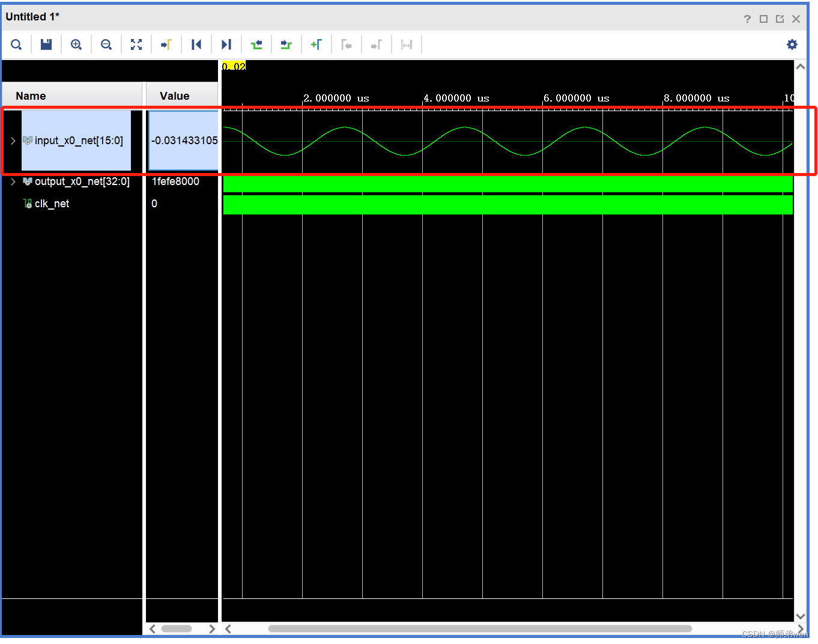The height and width of the screenshot is (644, 818).
Task: Apply Zoom Fit to show whole waveform
Action: point(136,44)
